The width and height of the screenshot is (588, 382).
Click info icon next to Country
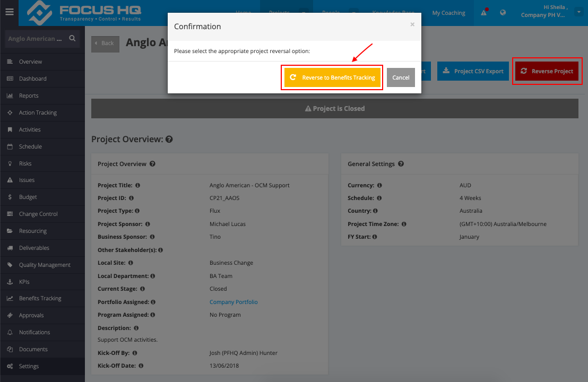click(375, 211)
